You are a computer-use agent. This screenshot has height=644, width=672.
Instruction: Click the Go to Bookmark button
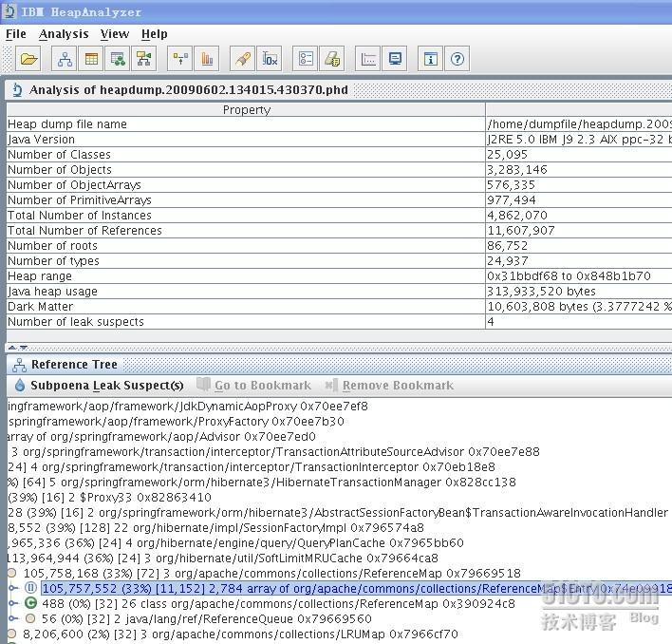tap(254, 385)
